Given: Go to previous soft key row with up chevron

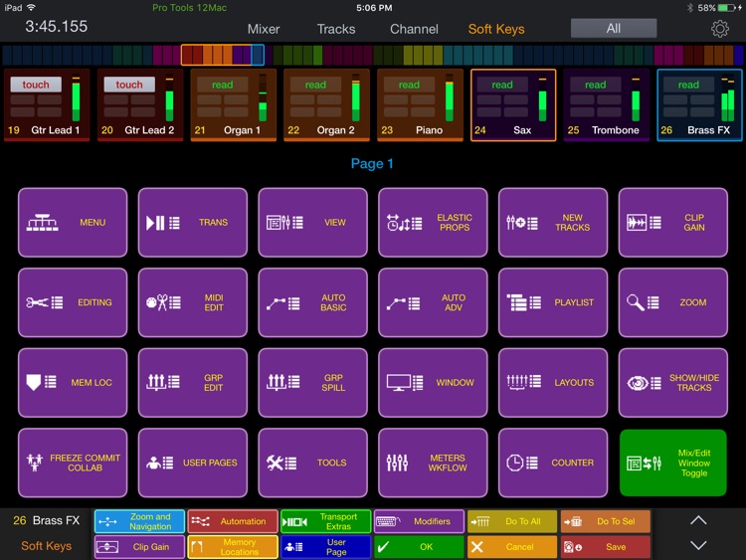Looking at the screenshot, I should (x=698, y=520).
